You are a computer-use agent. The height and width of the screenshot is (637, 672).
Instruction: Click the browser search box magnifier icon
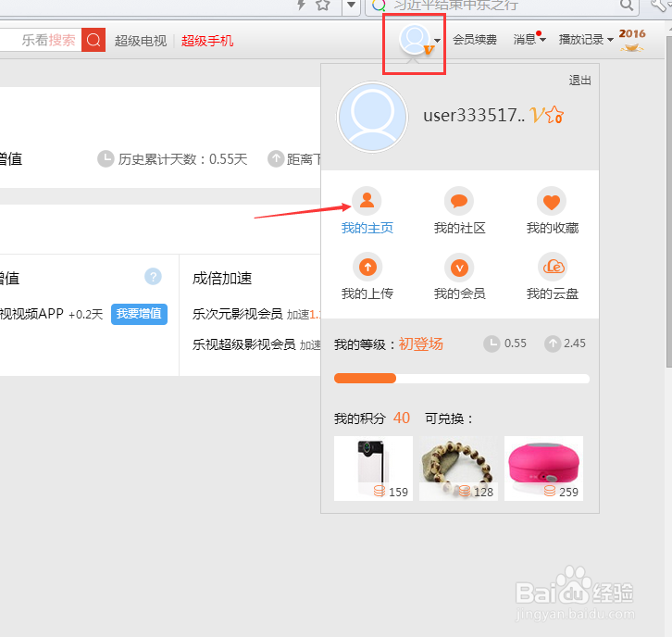626,6
